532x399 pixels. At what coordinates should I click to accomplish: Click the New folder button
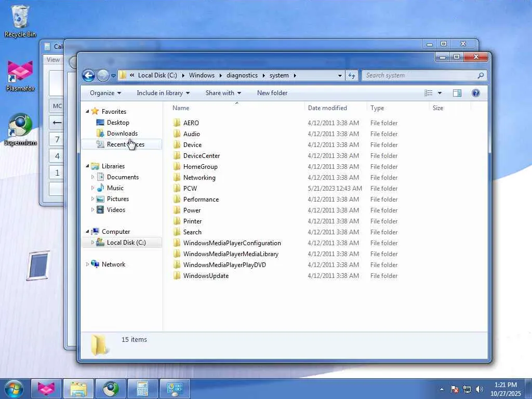click(x=272, y=93)
